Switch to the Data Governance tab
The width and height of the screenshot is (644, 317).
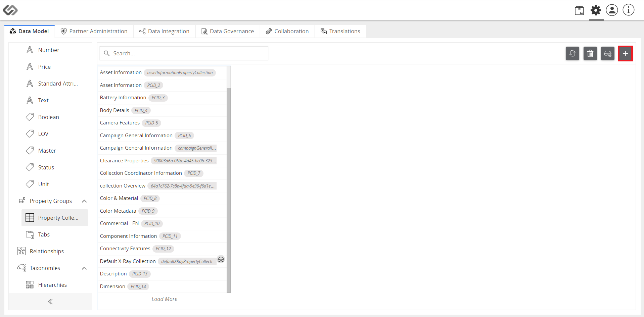(228, 31)
